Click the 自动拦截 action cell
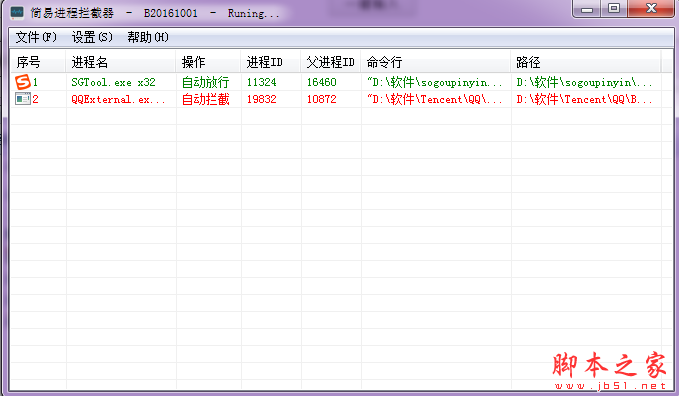Viewport: 679px width, 397px height. [205, 99]
